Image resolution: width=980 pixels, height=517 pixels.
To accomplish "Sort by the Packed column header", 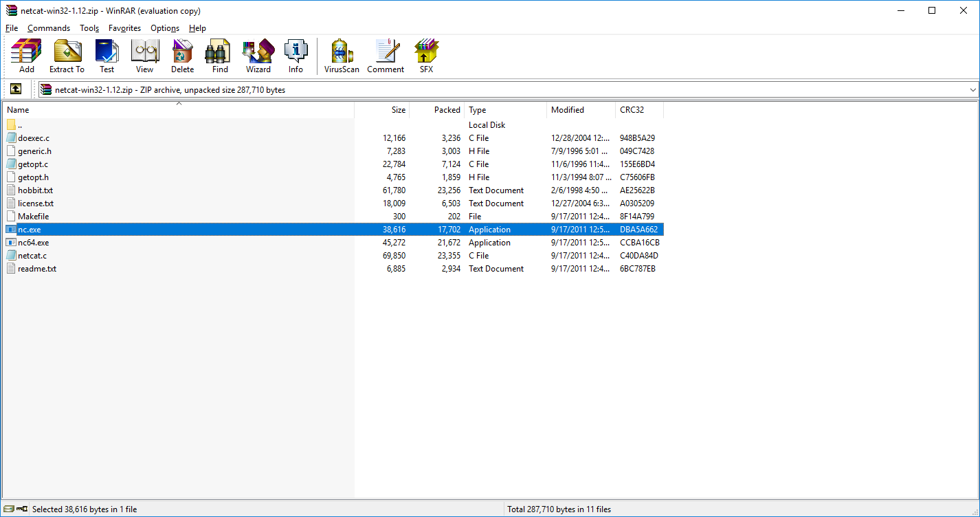I will tap(437, 110).
